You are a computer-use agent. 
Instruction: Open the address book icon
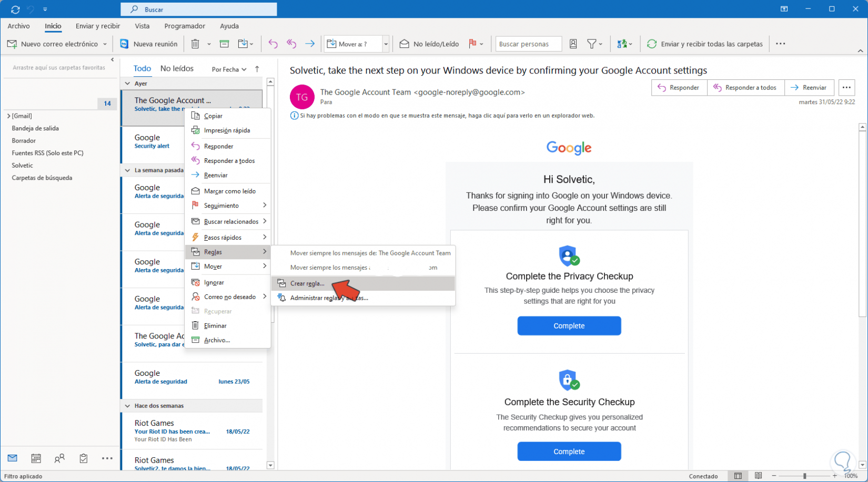pos(573,44)
